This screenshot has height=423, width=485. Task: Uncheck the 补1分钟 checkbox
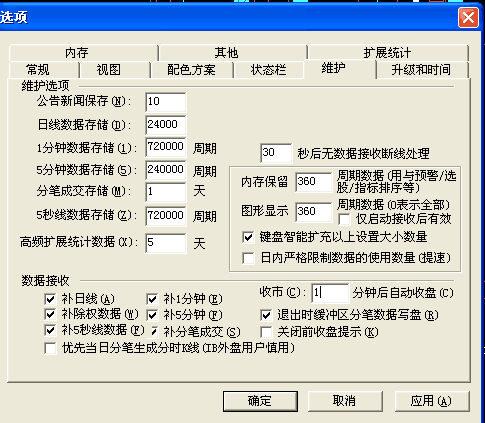click(152, 299)
